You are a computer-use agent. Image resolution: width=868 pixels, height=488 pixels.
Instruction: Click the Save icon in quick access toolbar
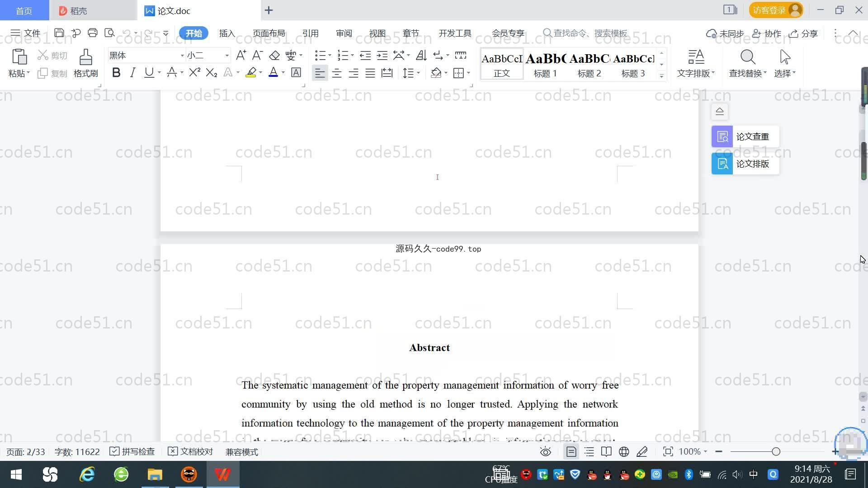[59, 33]
